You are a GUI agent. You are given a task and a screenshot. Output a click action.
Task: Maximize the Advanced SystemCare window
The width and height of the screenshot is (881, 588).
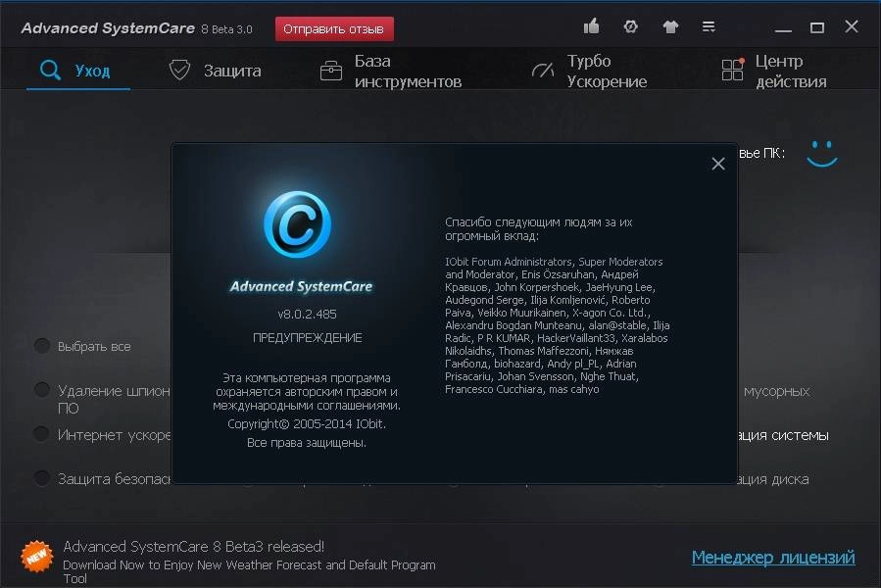(x=817, y=27)
